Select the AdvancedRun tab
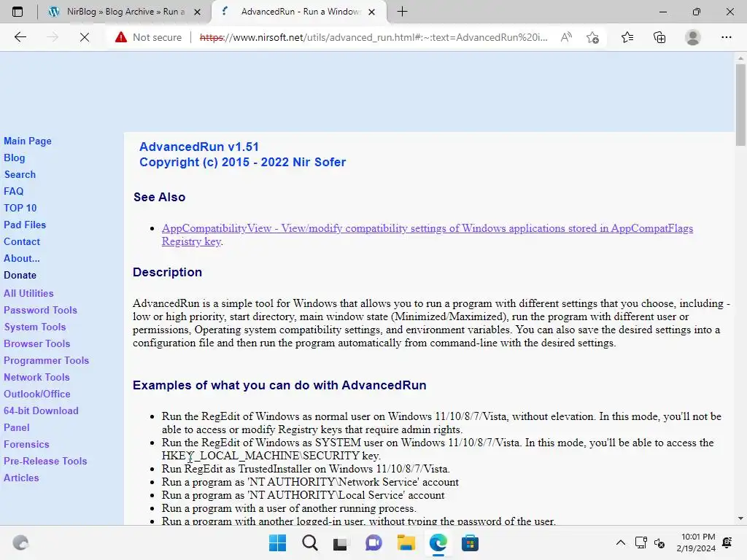Screen dimensions: 747x560 pyautogui.click(x=299, y=12)
